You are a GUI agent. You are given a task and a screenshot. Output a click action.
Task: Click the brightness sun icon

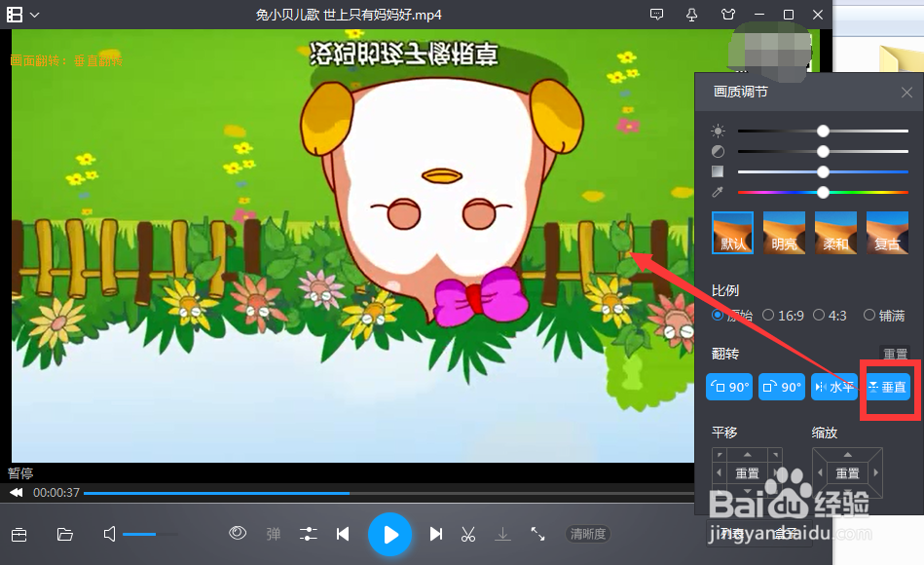[718, 131]
